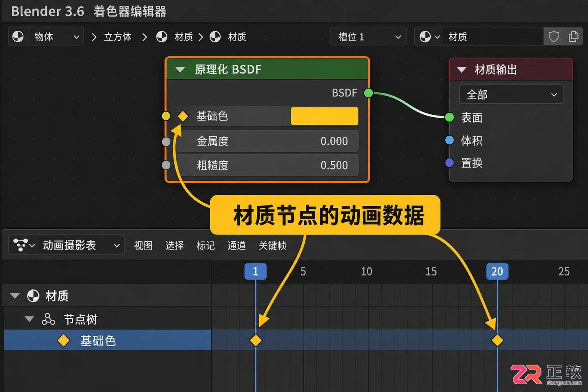Open the material browse sphere icon
Screen dimensions: 588x392
coord(425,37)
